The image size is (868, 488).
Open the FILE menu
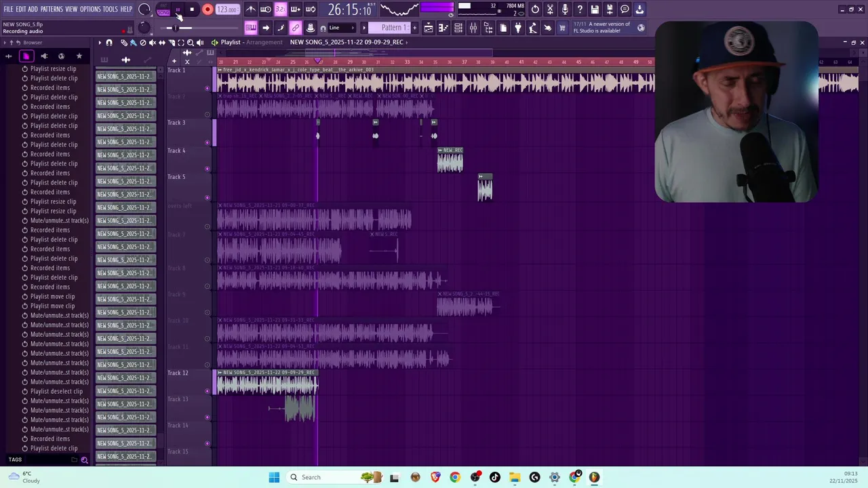click(x=8, y=9)
